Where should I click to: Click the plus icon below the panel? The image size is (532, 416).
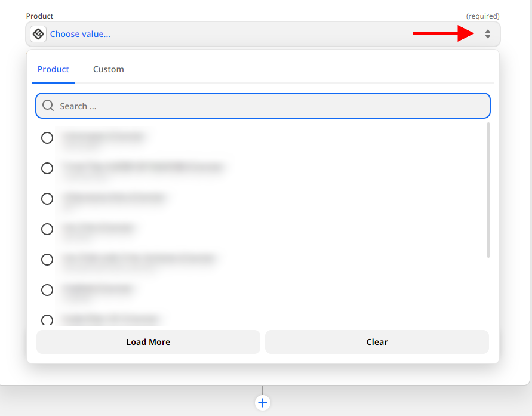pyautogui.click(x=263, y=403)
